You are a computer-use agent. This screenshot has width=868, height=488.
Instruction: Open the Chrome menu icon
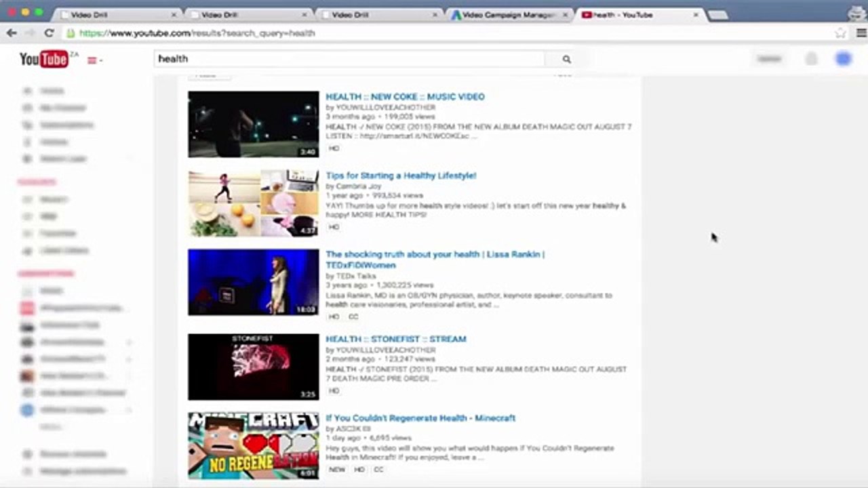pyautogui.click(x=861, y=33)
